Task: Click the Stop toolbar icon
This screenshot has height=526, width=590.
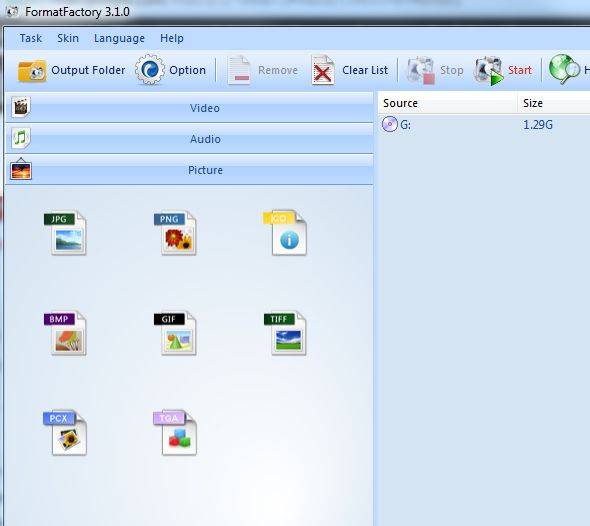Action: click(420, 70)
